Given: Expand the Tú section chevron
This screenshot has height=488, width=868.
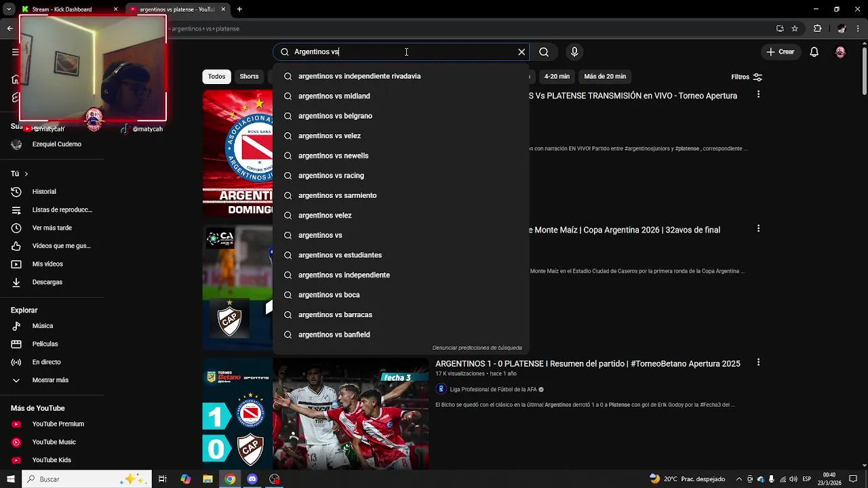Looking at the screenshot, I should (26, 174).
